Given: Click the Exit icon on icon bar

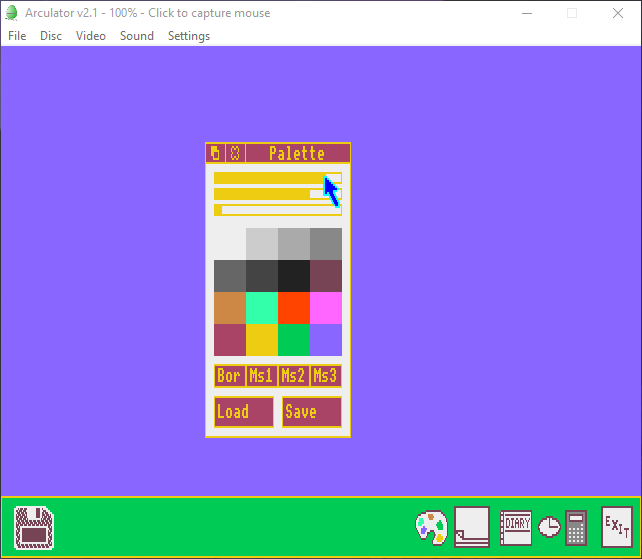Looking at the screenshot, I should 616,526.
